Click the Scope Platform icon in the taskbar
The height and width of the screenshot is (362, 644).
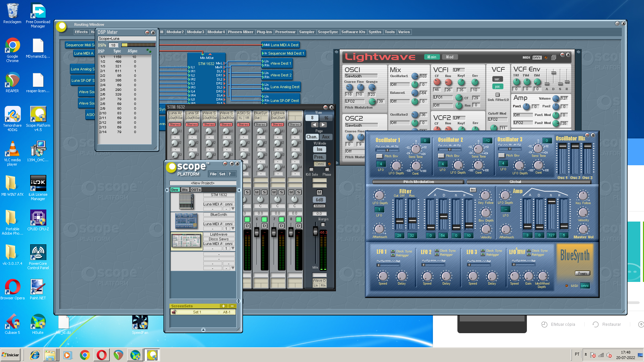[x=152, y=355]
